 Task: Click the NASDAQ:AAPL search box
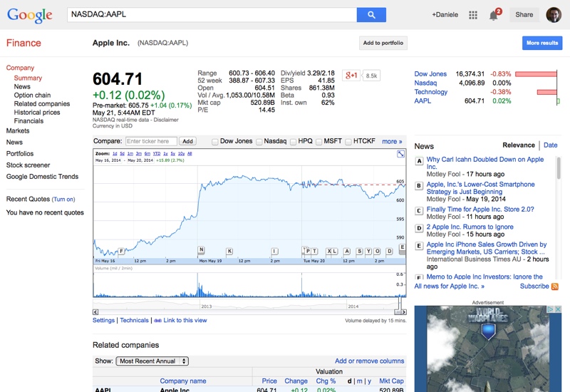tap(212, 15)
